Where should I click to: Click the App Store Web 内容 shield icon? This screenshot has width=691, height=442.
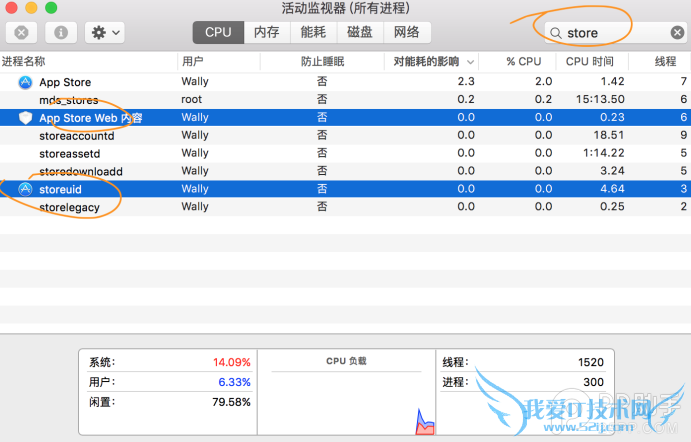26,118
